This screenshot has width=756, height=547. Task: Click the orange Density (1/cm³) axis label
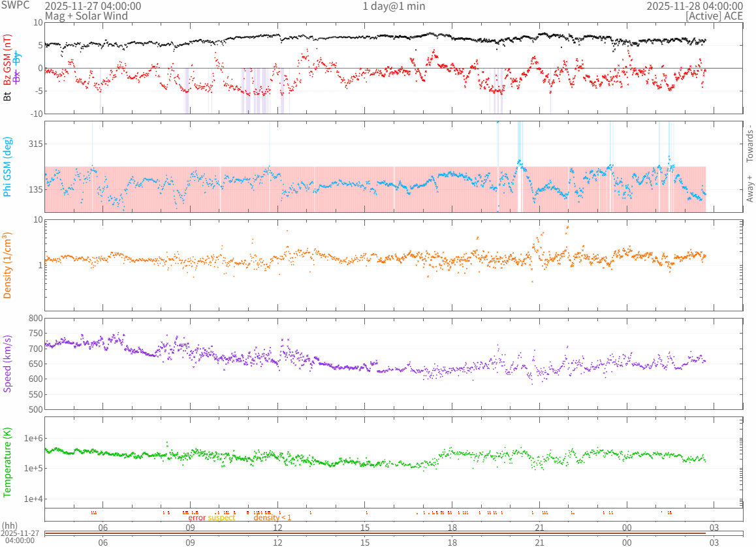coord(8,265)
